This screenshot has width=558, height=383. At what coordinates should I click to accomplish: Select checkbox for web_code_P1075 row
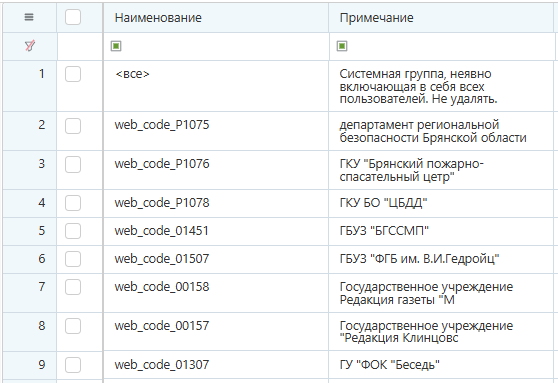tap(73, 126)
